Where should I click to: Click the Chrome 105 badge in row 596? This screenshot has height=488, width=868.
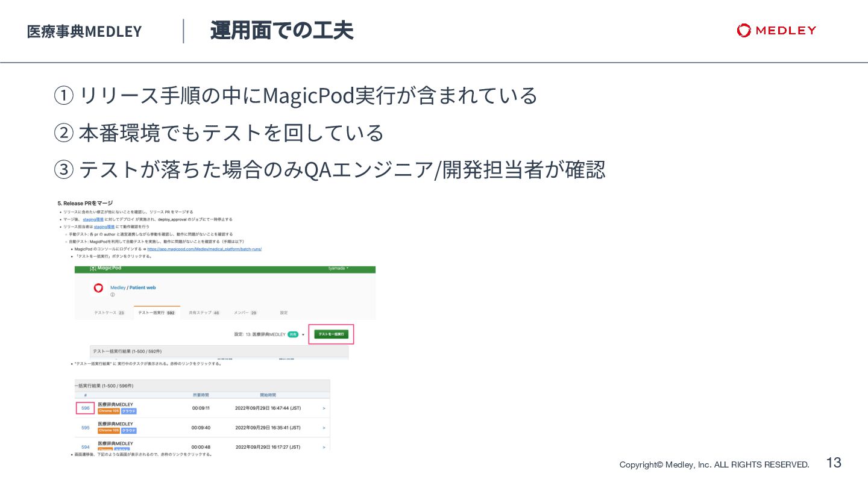108,411
